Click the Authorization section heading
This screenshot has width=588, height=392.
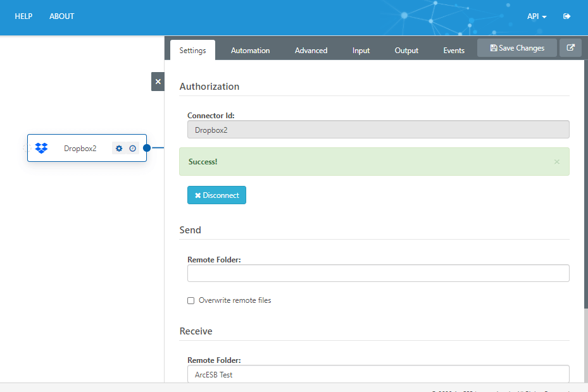(x=210, y=87)
